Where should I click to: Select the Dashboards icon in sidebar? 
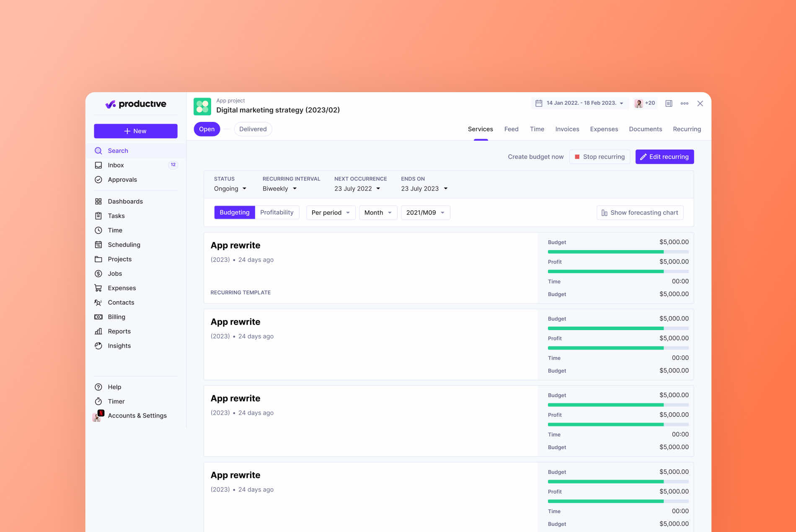point(98,201)
